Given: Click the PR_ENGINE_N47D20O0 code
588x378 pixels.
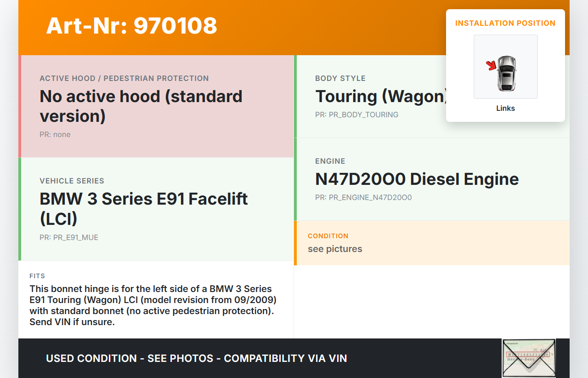Looking at the screenshot, I should (363, 197).
